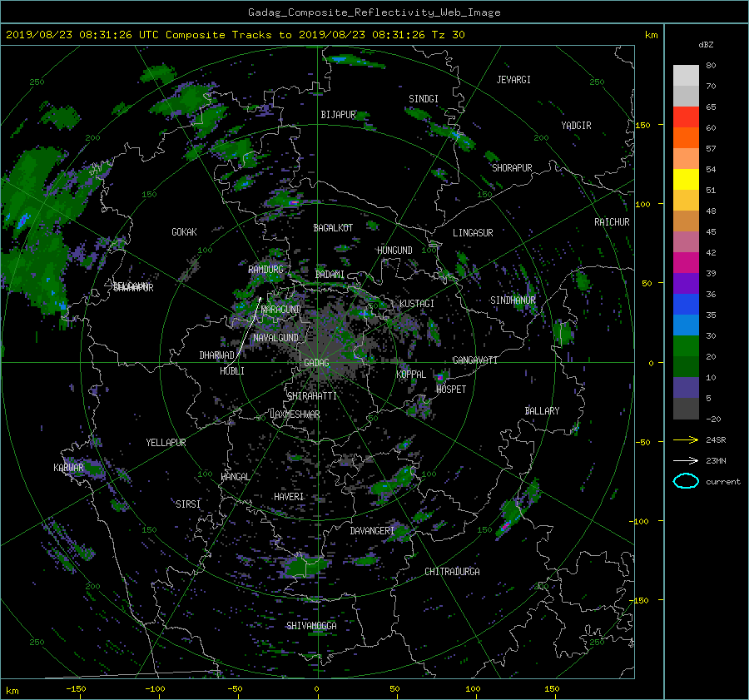Click the UTC timestamp header text
This screenshot has width=749, height=700.
235,35
